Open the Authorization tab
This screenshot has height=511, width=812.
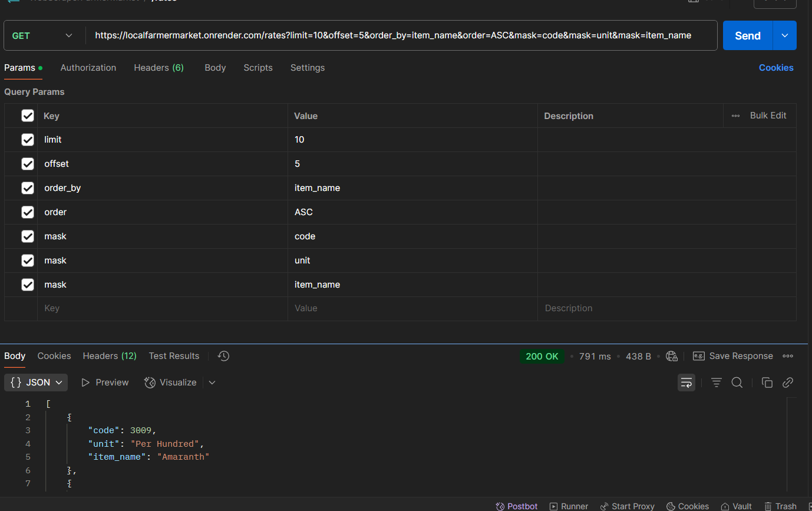(88, 68)
